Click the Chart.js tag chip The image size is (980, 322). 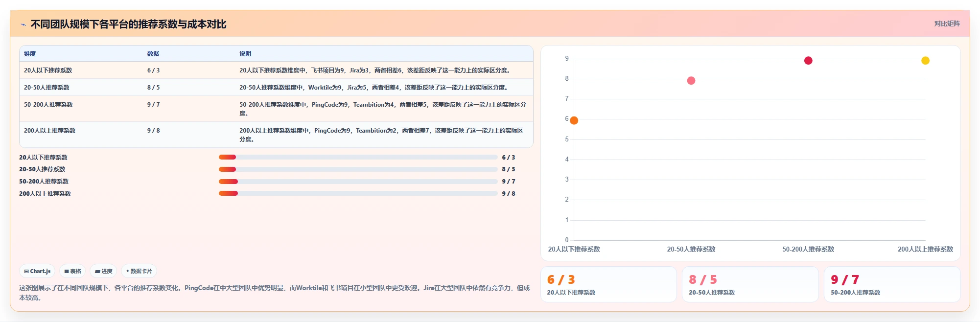pyautogui.click(x=37, y=271)
